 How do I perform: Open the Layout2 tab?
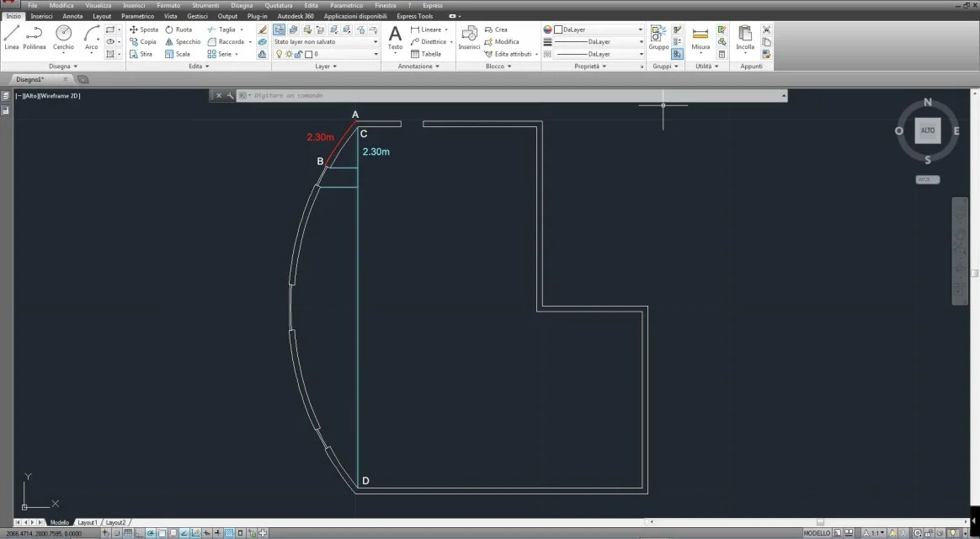pos(115,522)
